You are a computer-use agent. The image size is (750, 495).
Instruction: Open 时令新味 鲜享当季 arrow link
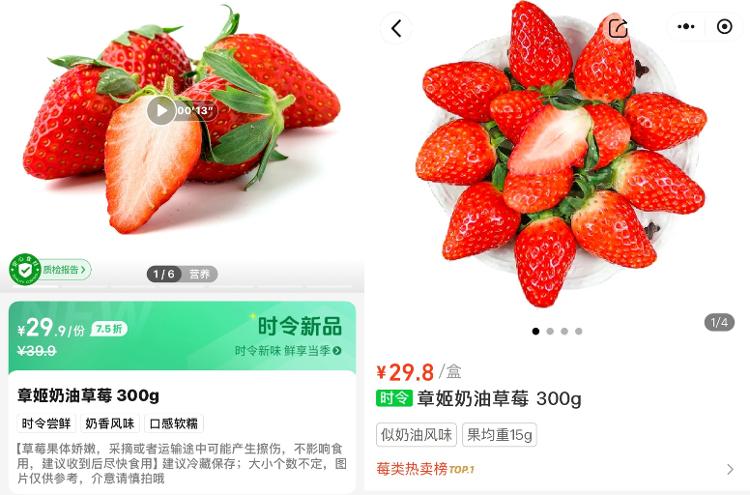click(x=288, y=351)
